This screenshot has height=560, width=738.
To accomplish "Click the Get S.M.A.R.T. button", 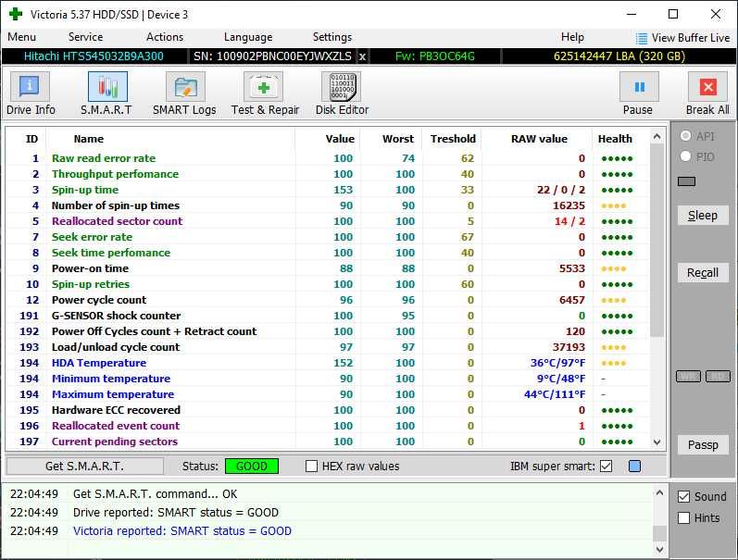I will (84, 467).
